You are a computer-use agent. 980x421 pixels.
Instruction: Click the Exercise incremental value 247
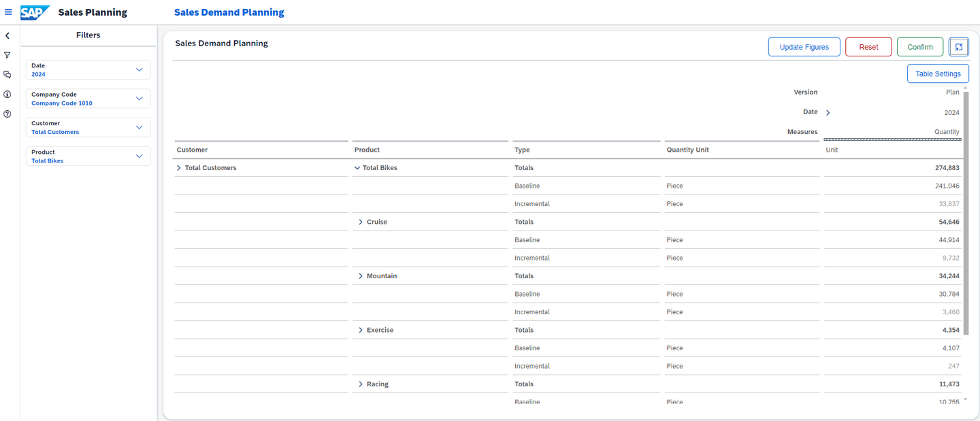click(953, 366)
